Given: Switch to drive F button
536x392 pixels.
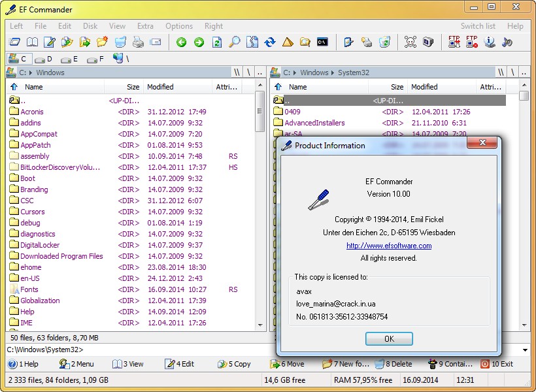Looking at the screenshot, I should (x=95, y=59).
